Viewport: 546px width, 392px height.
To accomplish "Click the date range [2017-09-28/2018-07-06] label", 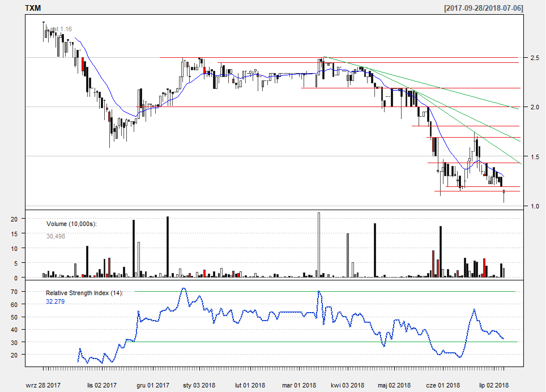I will pos(483,8).
